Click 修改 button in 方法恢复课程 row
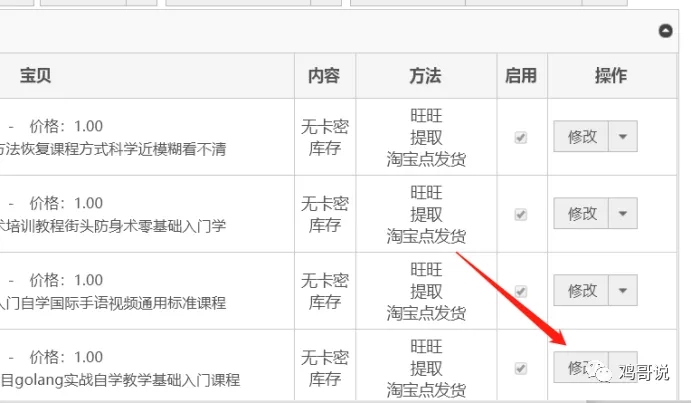Image resolution: width=692 pixels, height=403 pixels. click(581, 136)
